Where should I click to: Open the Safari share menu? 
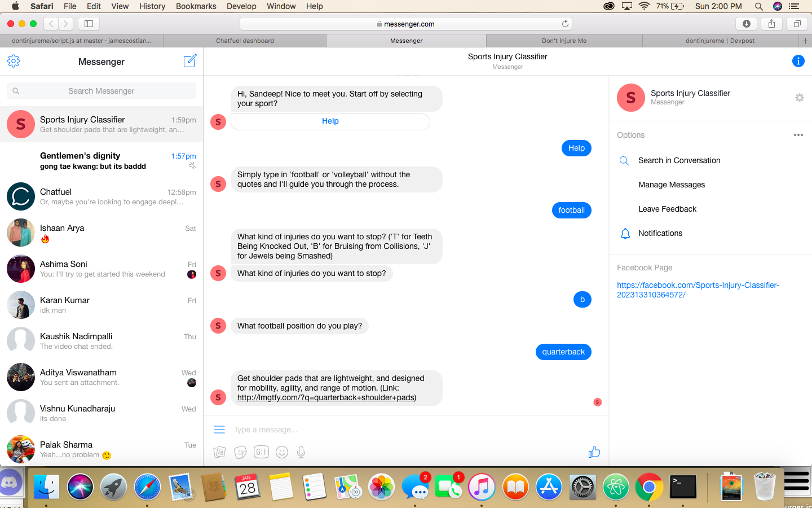pos(771,24)
